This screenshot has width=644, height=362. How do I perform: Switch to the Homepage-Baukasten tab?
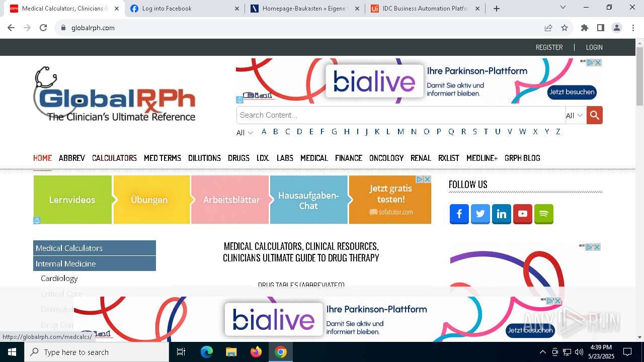(305, 9)
